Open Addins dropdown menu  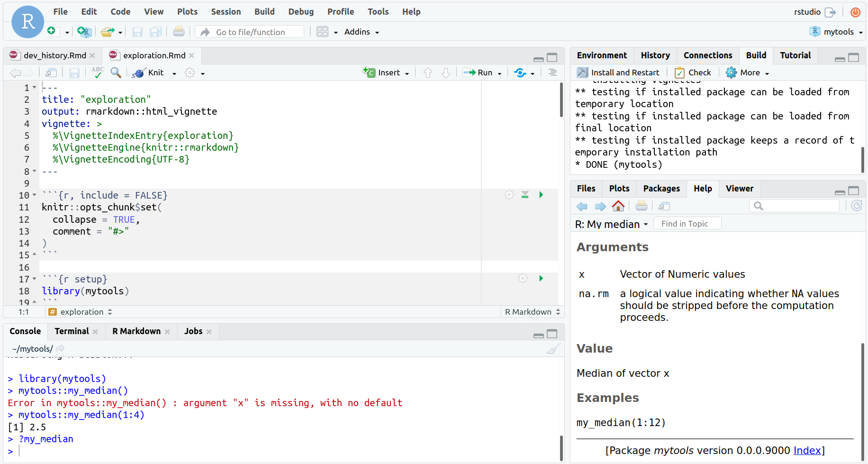pyautogui.click(x=362, y=32)
